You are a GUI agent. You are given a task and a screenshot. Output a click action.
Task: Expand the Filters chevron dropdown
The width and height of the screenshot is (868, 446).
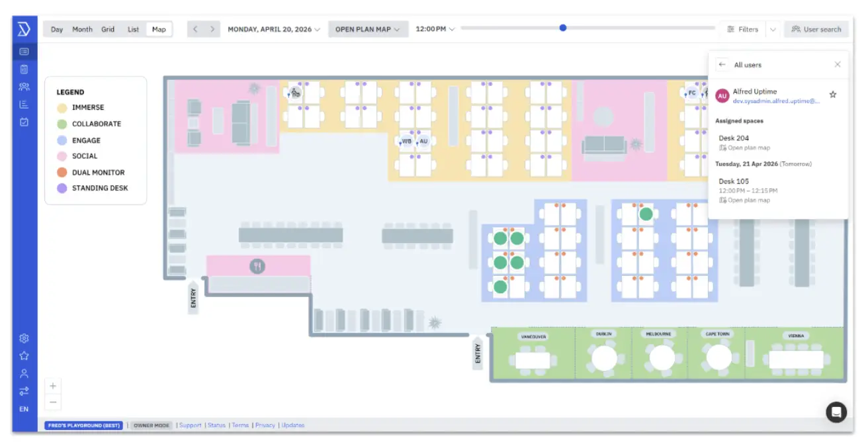tap(773, 29)
